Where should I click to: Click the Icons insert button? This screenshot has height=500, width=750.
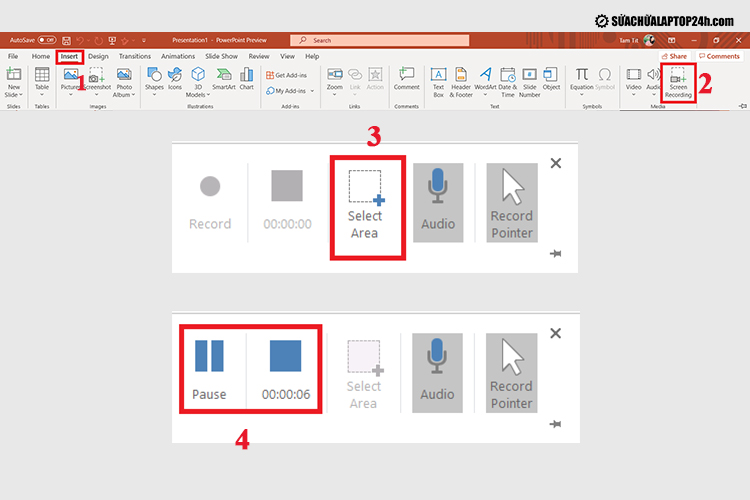(175, 79)
